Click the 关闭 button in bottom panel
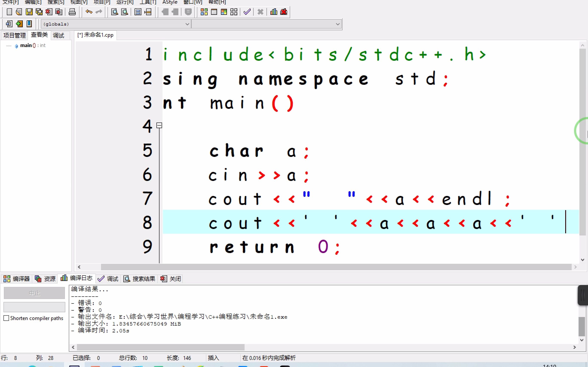The height and width of the screenshot is (367, 588). [x=171, y=279]
